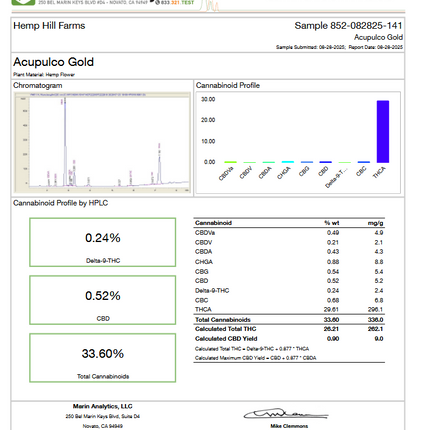
Task: Click the Sample 852-082825-141 heading
Action: (x=348, y=26)
